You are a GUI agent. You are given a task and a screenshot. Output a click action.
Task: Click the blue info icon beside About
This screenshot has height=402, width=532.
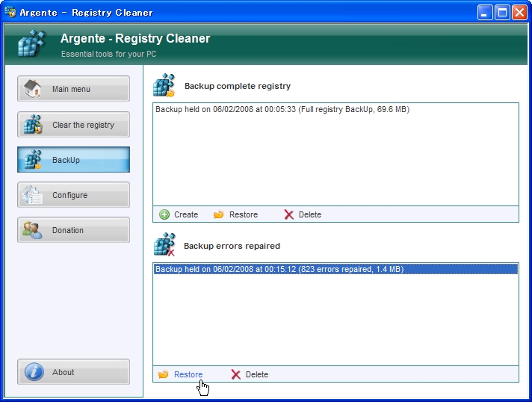[x=34, y=372]
